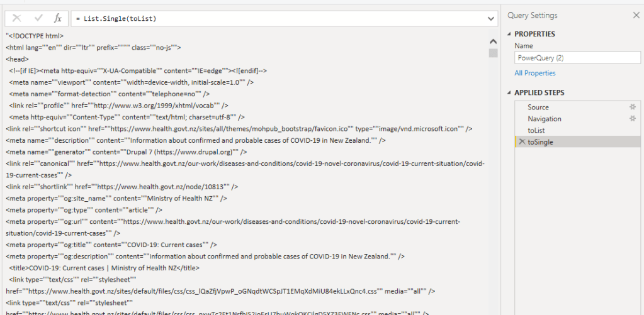The height and width of the screenshot is (315, 644).
Task: Open Navigation step settings gear
Action: pos(632,118)
